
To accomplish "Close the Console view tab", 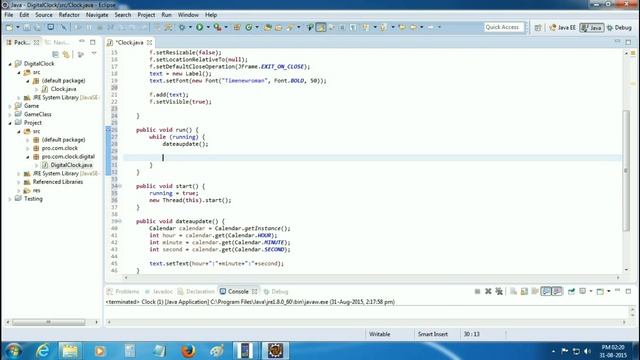I will tap(255, 291).
